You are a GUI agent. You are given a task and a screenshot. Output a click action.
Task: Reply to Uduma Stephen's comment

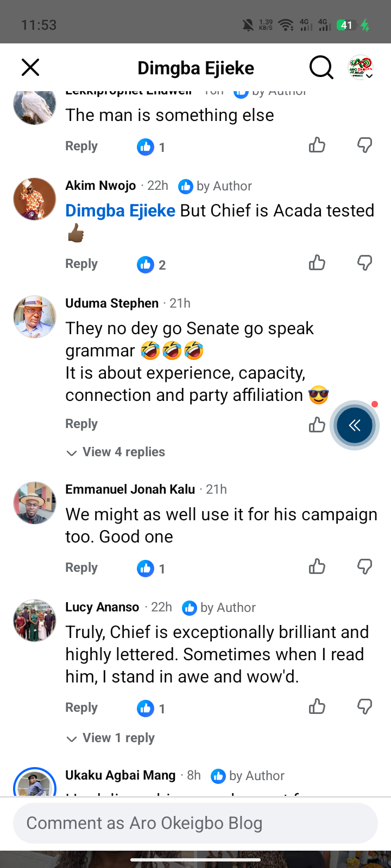click(x=81, y=424)
